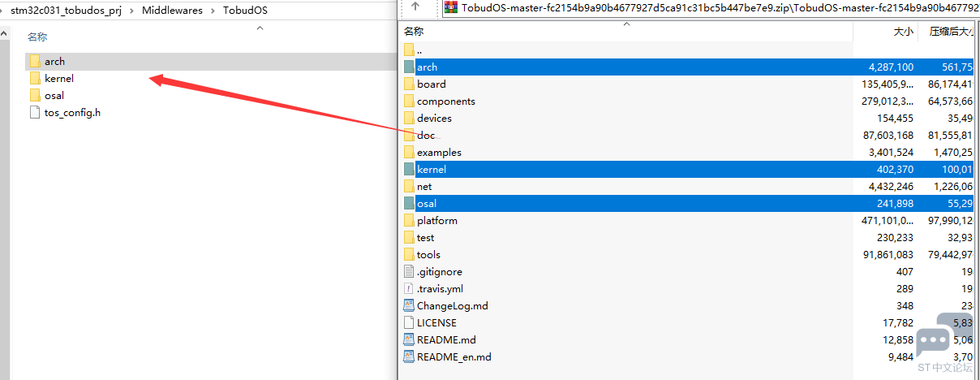Click the highlighted arch folder icon in archive
The image size is (980, 380).
(x=409, y=67)
